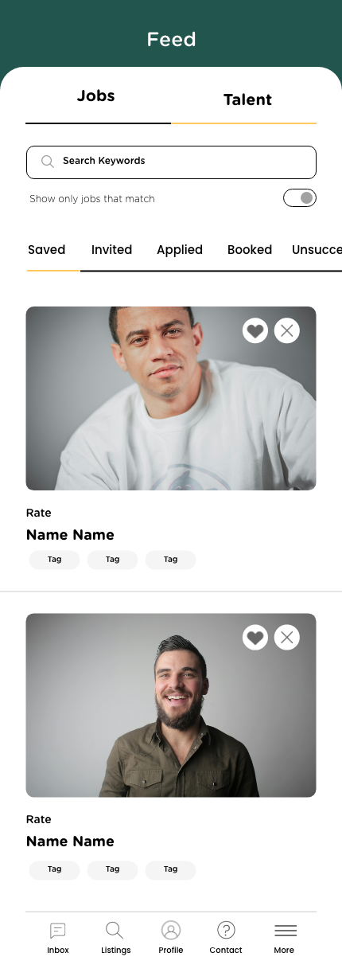Select the Applied filter tab
Image resolution: width=342 pixels, height=980 pixels.
pos(180,250)
